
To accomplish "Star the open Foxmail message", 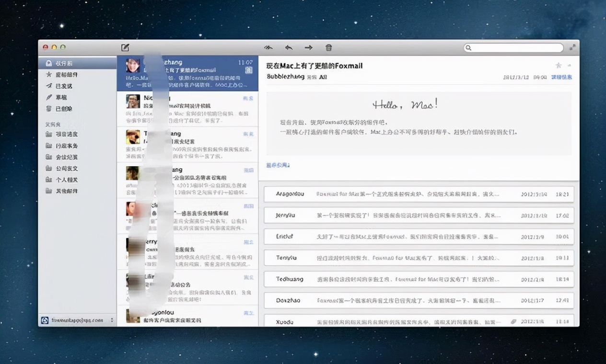I will [x=558, y=65].
